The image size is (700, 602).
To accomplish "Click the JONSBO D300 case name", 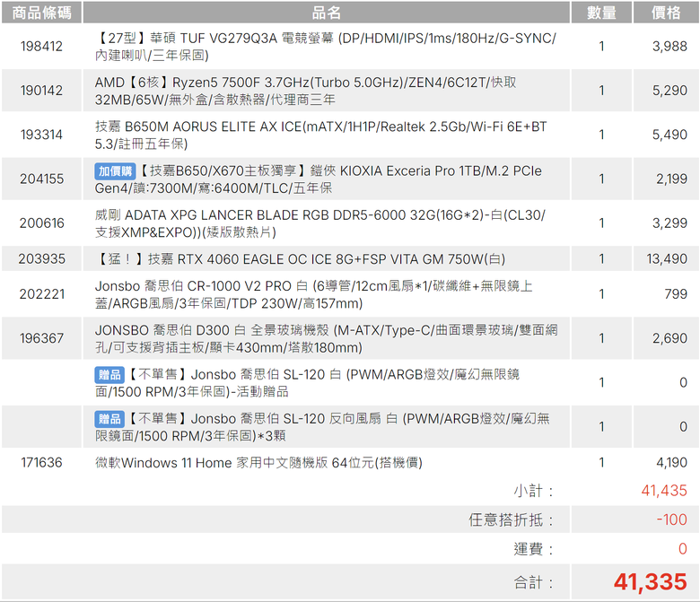I will (x=326, y=338).
